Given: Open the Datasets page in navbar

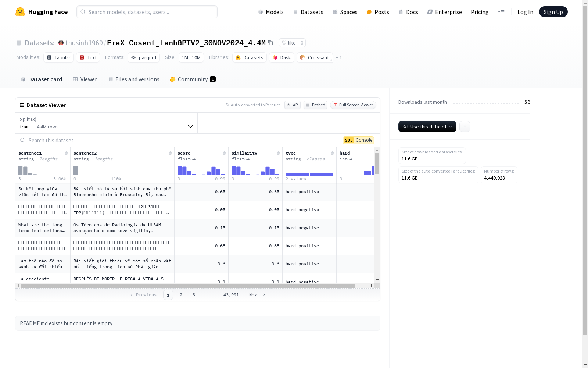Looking at the screenshot, I should pos(308,12).
